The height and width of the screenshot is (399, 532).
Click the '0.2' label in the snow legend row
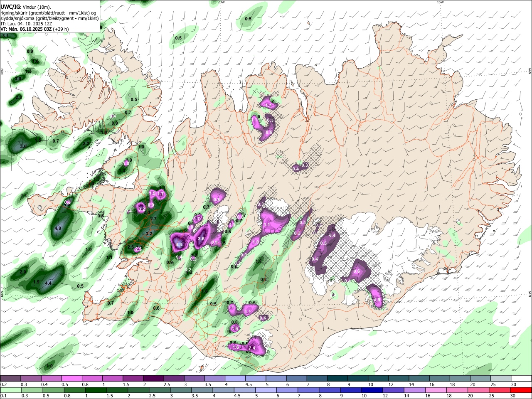(4, 384)
